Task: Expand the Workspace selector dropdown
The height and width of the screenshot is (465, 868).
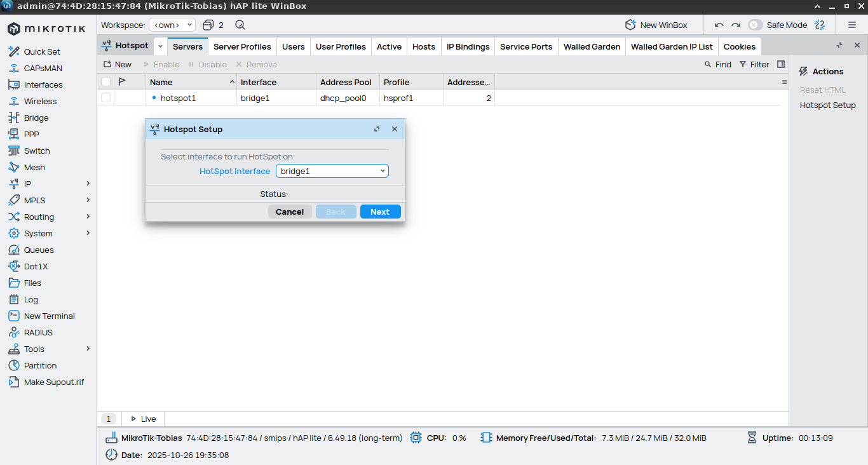Action: coord(172,25)
